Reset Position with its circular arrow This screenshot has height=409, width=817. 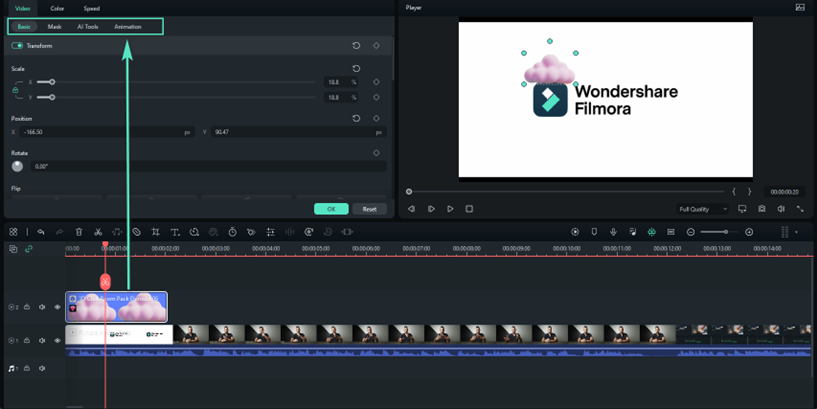click(356, 118)
